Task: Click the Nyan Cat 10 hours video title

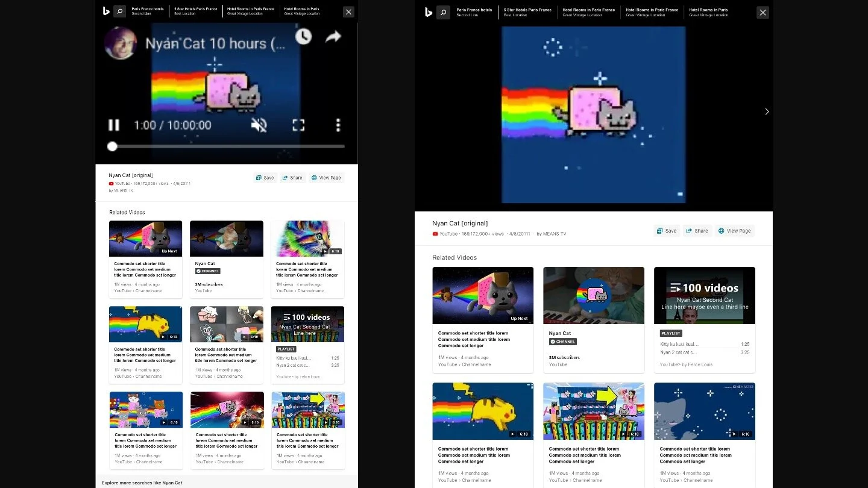Action: tap(215, 43)
